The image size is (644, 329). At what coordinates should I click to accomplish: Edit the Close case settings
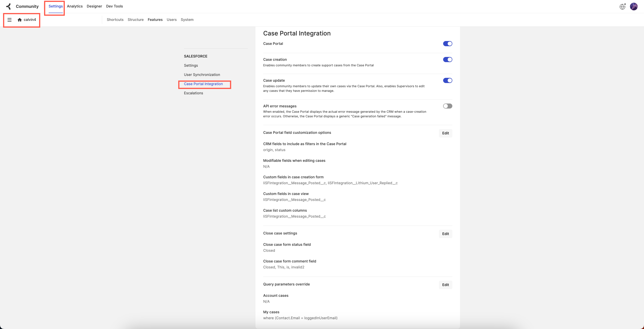pos(445,234)
